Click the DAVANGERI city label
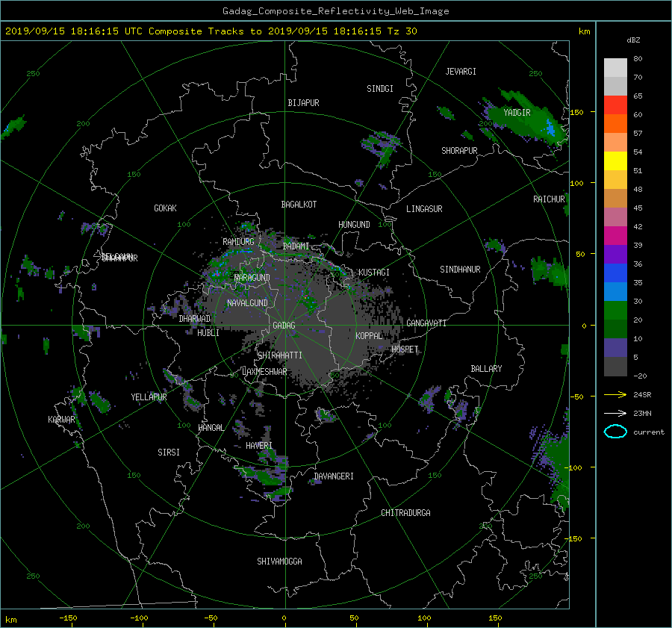This screenshot has height=628, width=672. [334, 476]
